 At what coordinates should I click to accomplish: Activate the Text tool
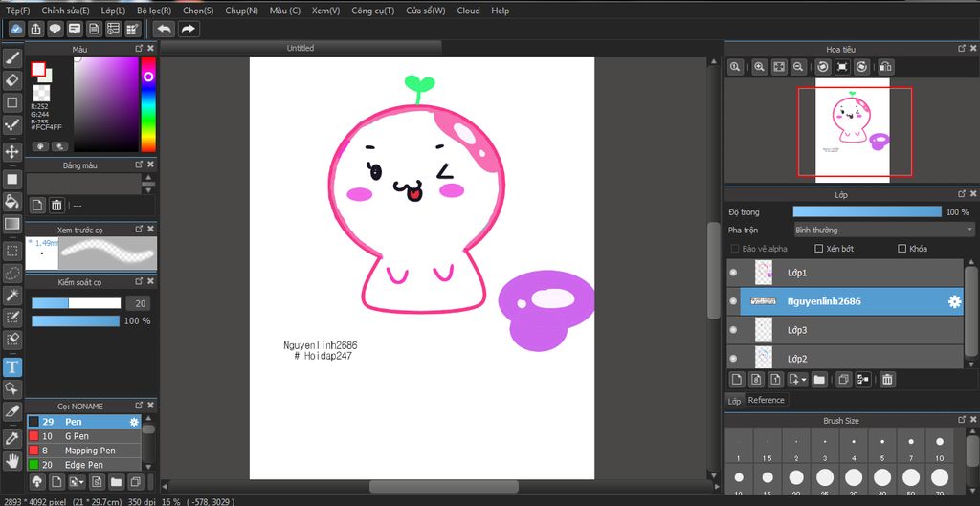point(11,366)
